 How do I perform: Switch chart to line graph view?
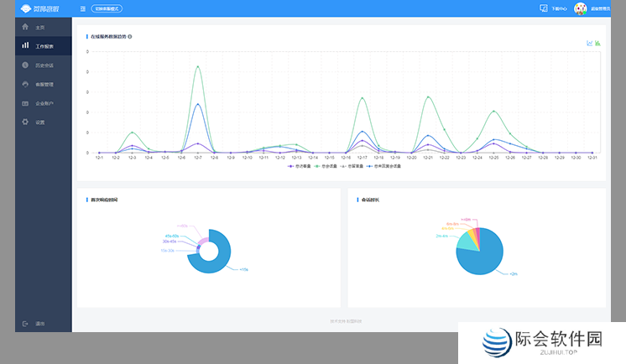(589, 43)
